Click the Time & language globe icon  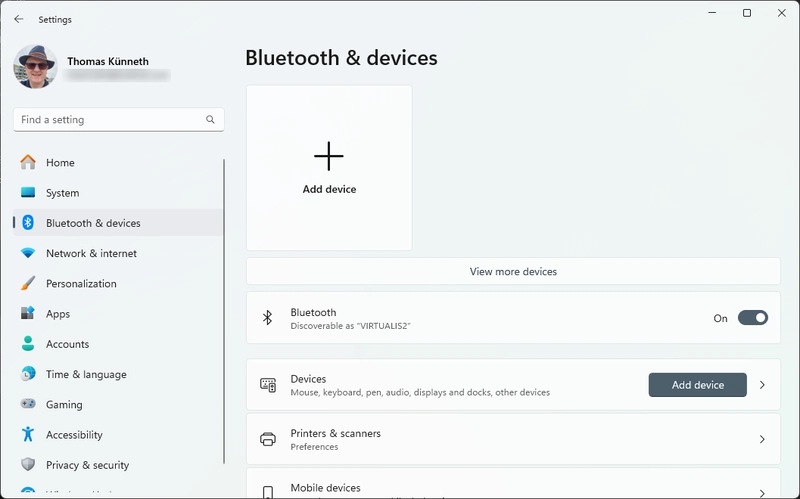coord(28,374)
